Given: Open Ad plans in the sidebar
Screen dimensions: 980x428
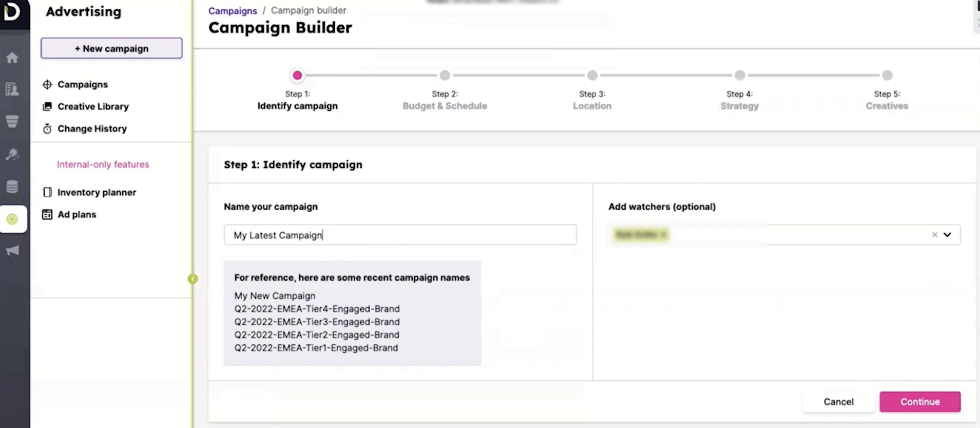Looking at the screenshot, I should (76, 214).
